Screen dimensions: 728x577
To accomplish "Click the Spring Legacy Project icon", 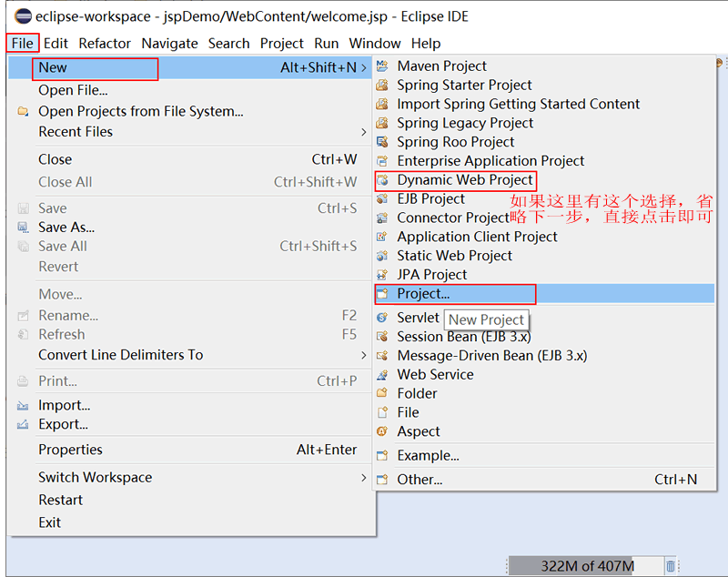I will (x=382, y=123).
